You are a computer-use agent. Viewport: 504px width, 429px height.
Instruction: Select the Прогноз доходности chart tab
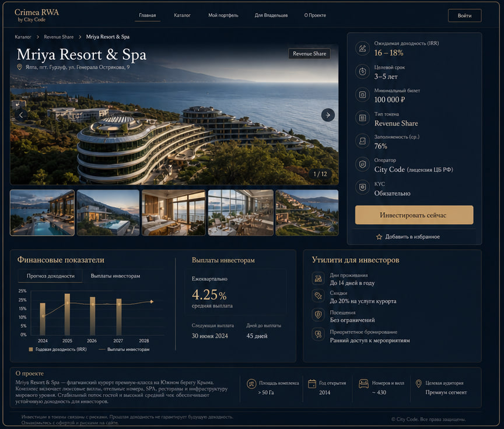[50, 276]
